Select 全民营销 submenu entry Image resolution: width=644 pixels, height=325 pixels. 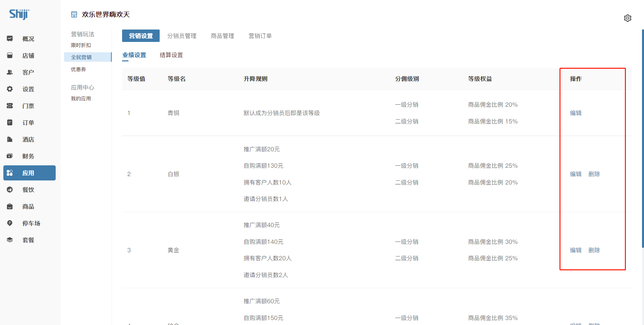point(88,57)
